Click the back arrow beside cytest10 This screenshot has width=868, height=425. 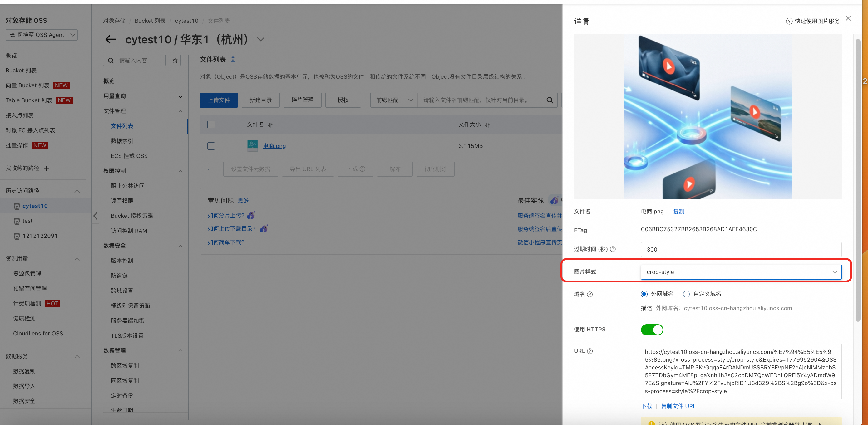tap(111, 39)
